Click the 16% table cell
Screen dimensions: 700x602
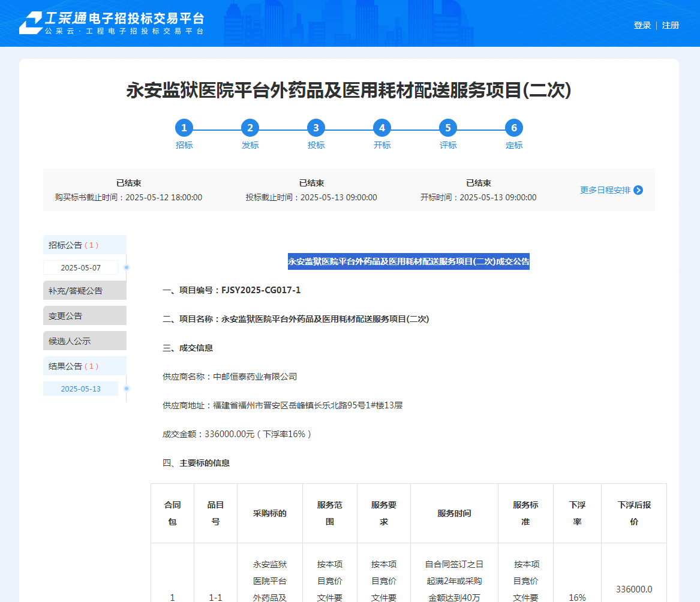[x=577, y=597]
